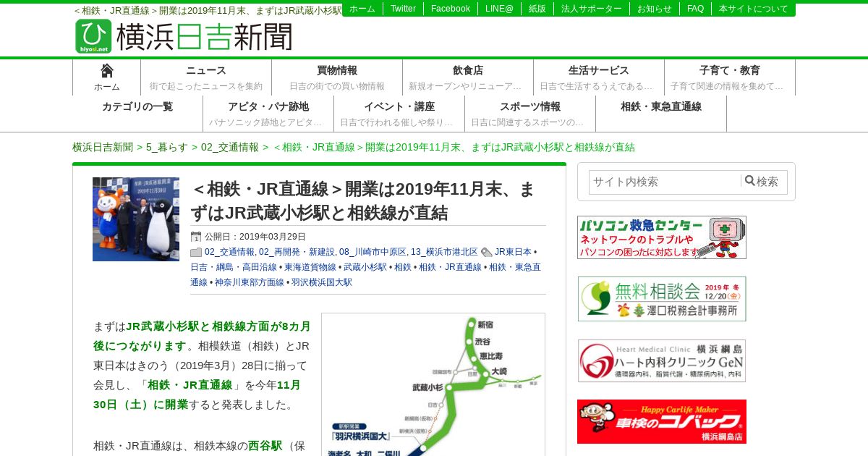
Task: Click the ハート内科クリニックGeN banner
Action: (662, 360)
